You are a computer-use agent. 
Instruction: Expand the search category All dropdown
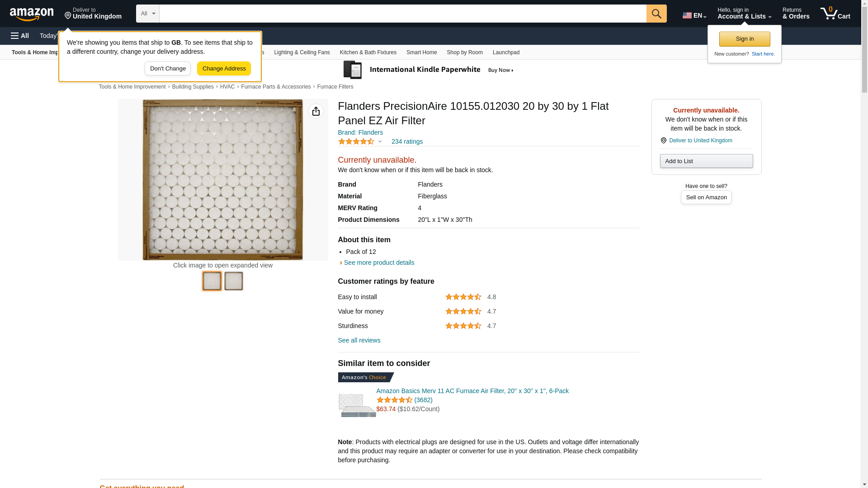148,14
